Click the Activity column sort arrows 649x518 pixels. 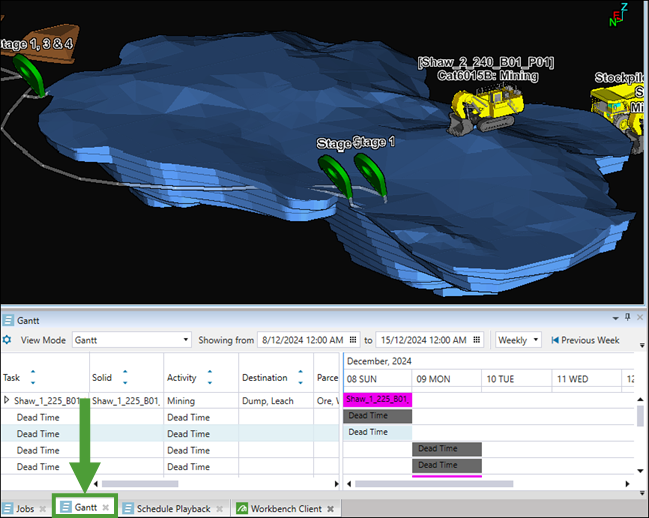click(x=210, y=378)
